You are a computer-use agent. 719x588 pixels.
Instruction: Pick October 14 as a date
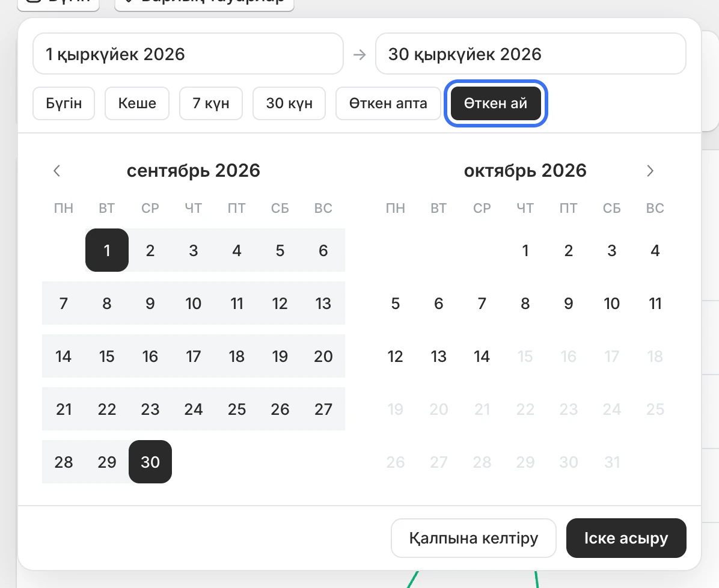(x=482, y=357)
